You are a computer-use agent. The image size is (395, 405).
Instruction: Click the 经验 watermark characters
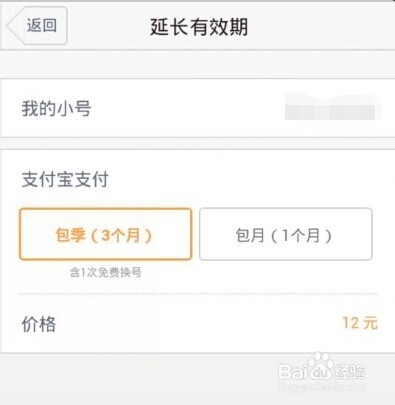pyautogui.click(x=350, y=371)
